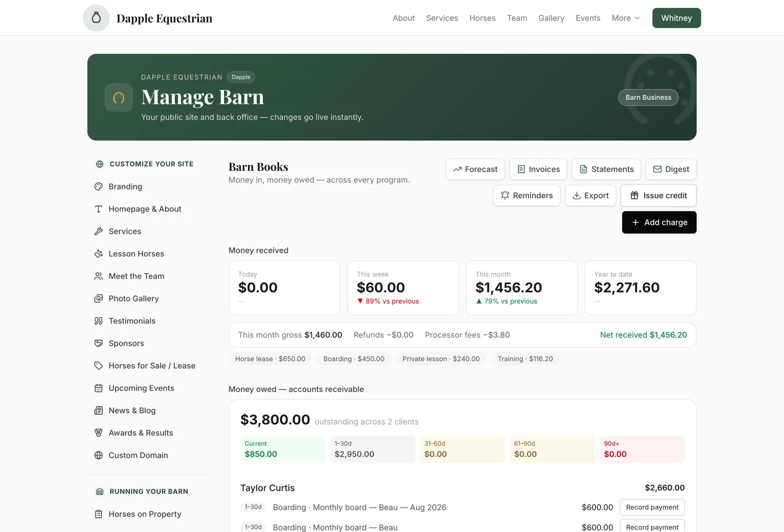Click the Private lesson $240.00 chip
Image resolution: width=784 pixels, height=532 pixels.
coord(441,359)
